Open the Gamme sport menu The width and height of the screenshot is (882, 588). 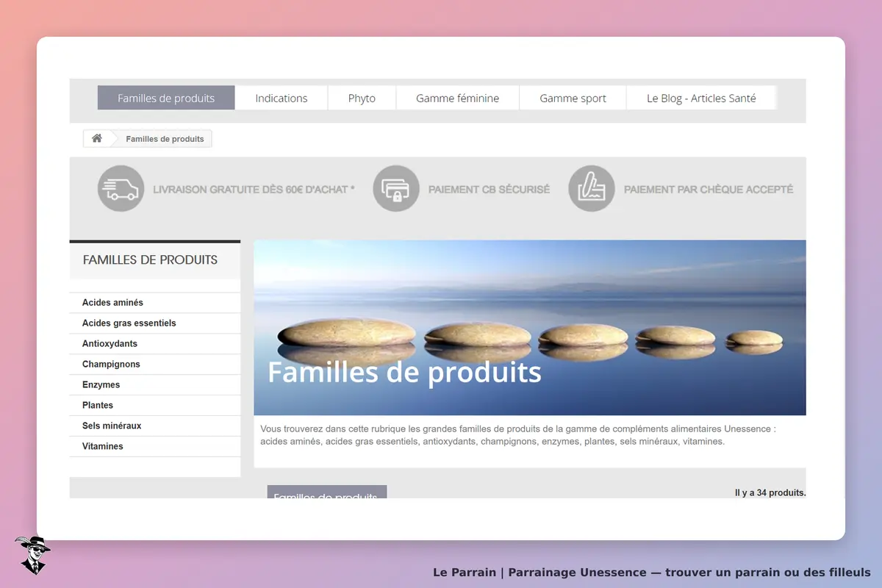tap(573, 98)
